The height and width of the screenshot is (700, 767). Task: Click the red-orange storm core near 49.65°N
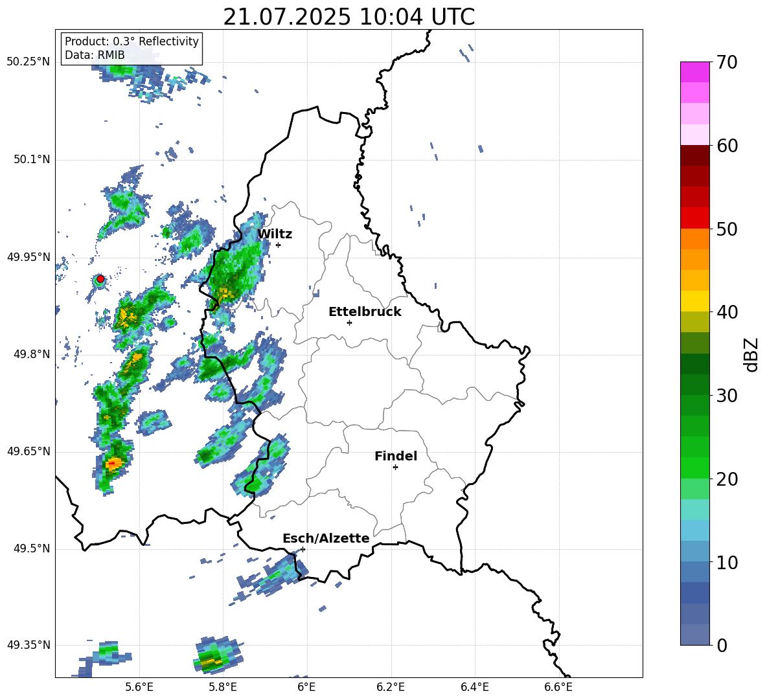pyautogui.click(x=113, y=463)
